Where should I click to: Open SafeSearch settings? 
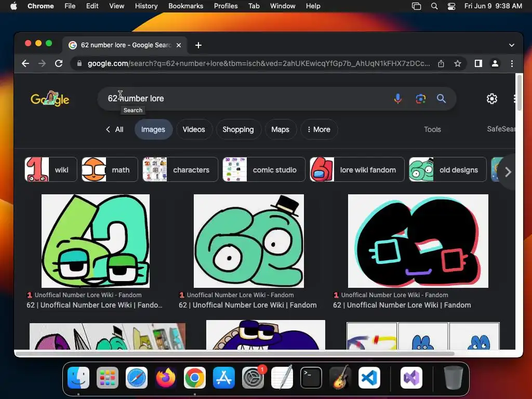pyautogui.click(x=501, y=129)
